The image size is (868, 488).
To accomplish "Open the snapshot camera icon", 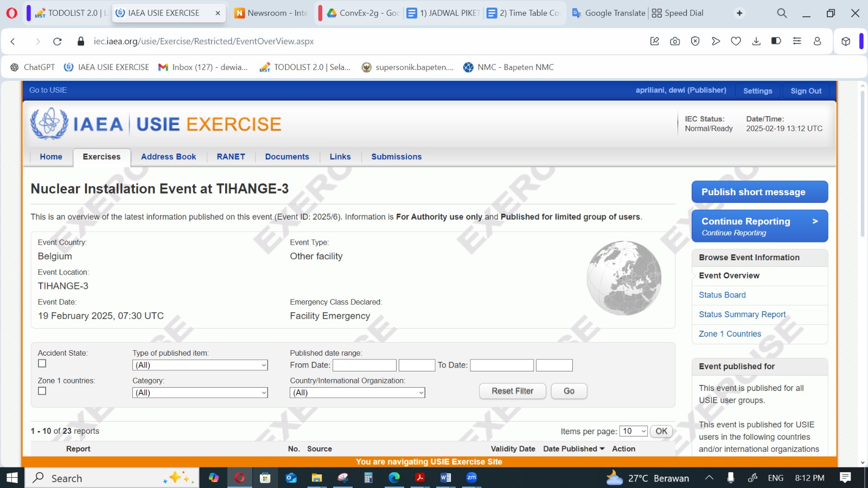I will (x=675, y=41).
